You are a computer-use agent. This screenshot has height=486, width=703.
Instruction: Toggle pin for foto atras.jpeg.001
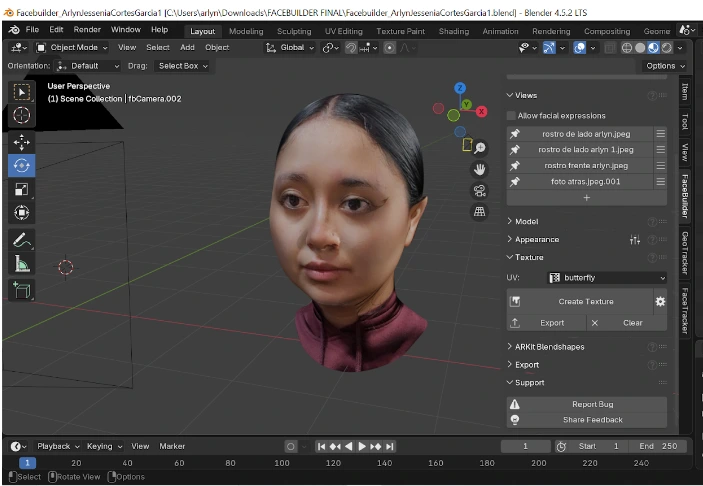click(x=515, y=181)
